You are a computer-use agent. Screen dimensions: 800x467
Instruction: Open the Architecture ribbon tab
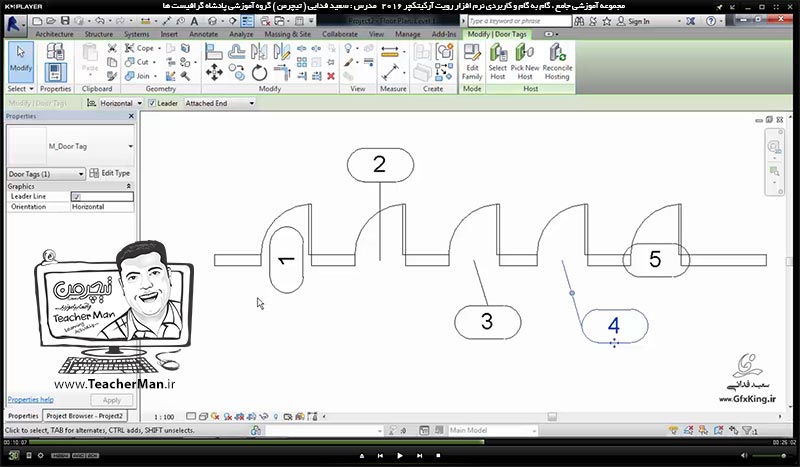[54, 34]
